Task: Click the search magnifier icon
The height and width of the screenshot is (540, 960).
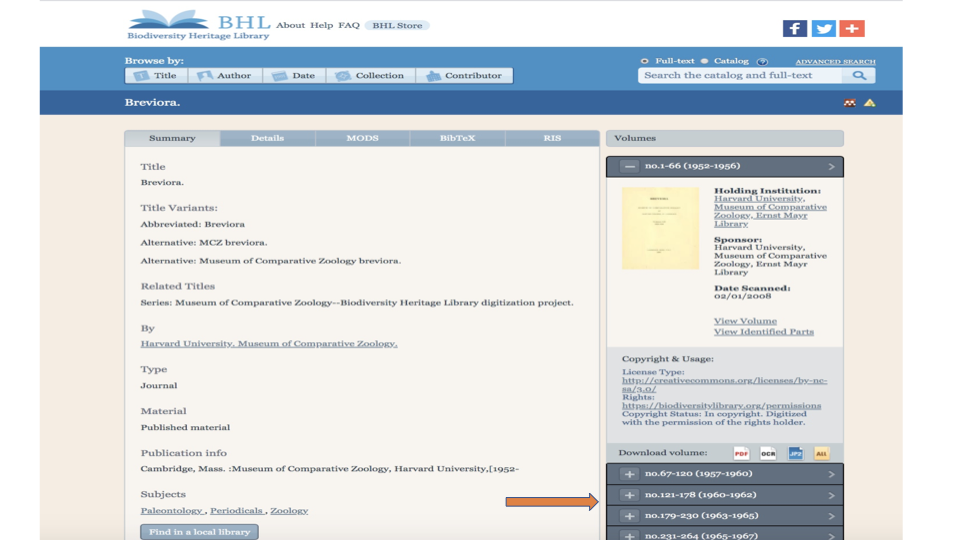Action: click(x=859, y=75)
